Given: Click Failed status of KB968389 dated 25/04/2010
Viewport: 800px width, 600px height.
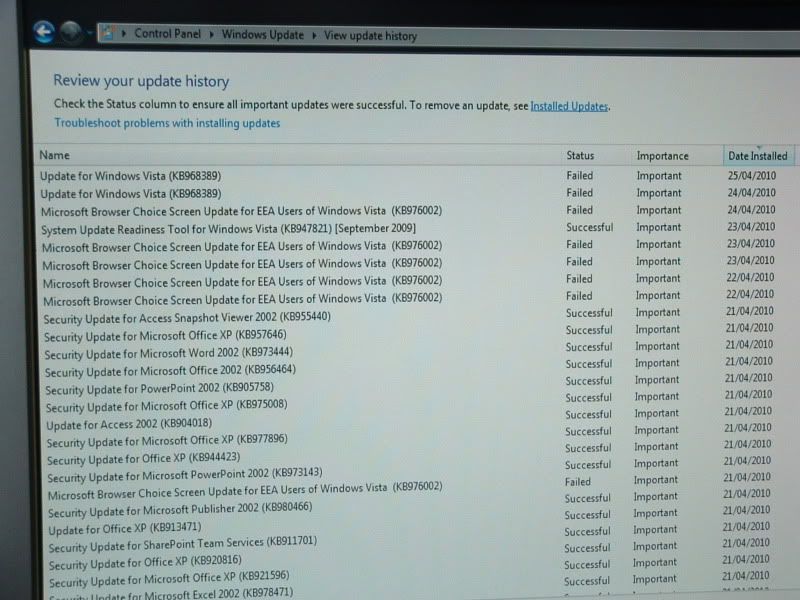Looking at the screenshot, I should [x=580, y=176].
